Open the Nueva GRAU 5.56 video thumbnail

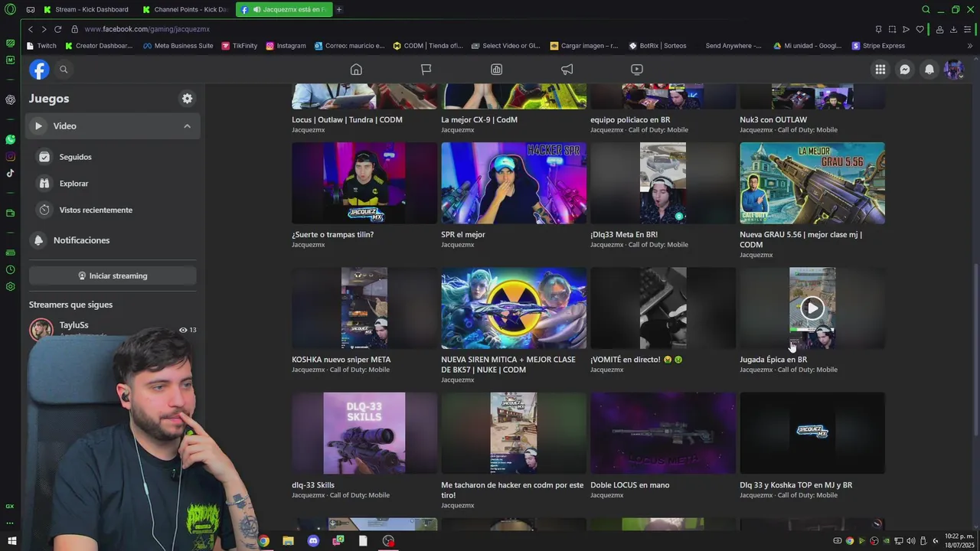coord(812,183)
